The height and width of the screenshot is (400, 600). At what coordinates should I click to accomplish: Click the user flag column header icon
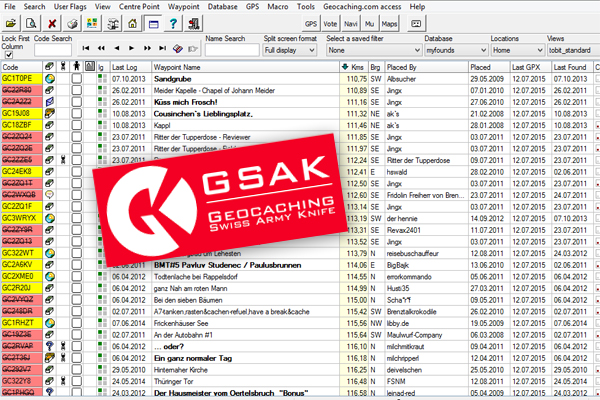pos(77,66)
